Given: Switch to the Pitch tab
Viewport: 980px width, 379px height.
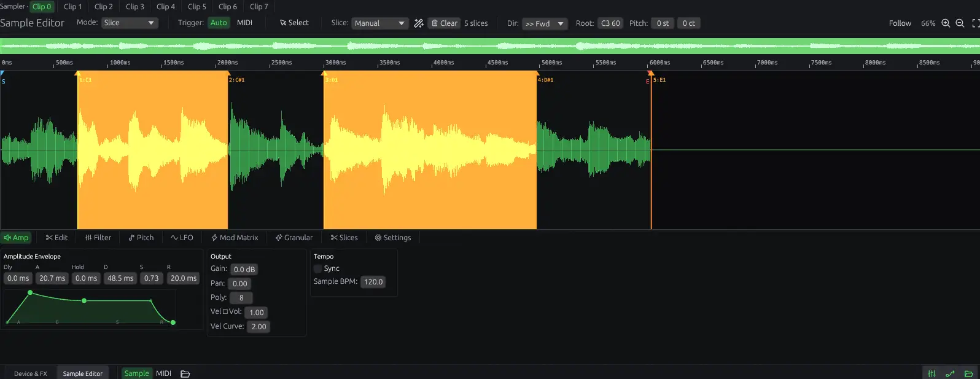Looking at the screenshot, I should coord(141,238).
